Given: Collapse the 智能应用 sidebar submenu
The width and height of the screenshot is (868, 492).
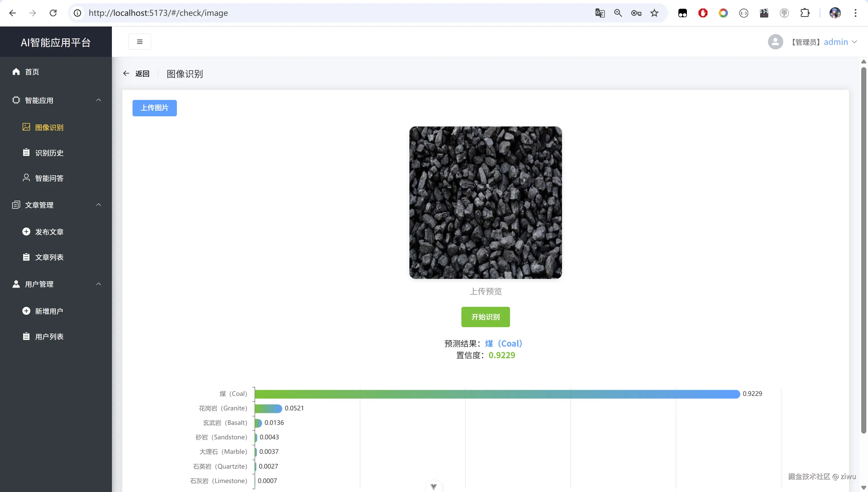Looking at the screenshot, I should point(98,100).
